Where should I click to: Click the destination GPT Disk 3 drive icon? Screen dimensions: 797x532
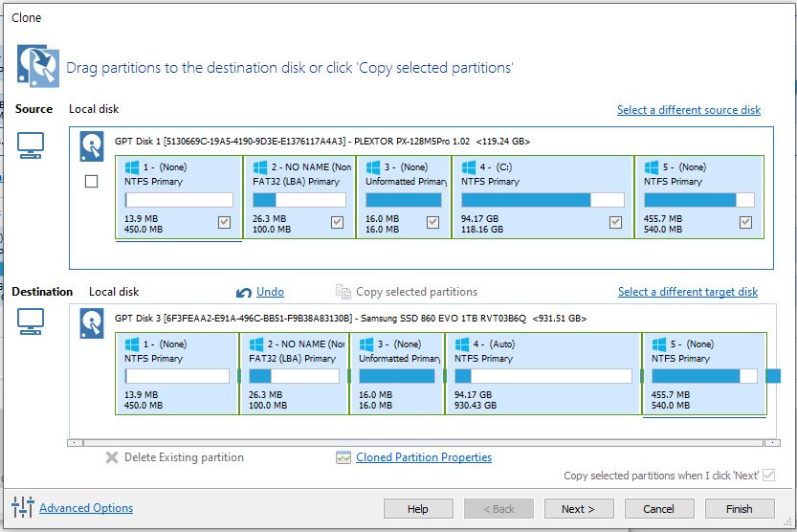92,323
